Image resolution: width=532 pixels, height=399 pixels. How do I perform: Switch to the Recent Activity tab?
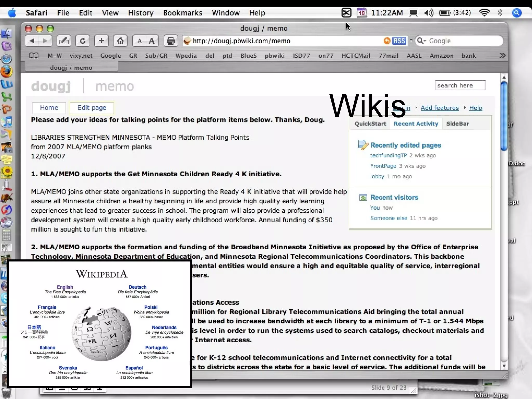(416, 124)
